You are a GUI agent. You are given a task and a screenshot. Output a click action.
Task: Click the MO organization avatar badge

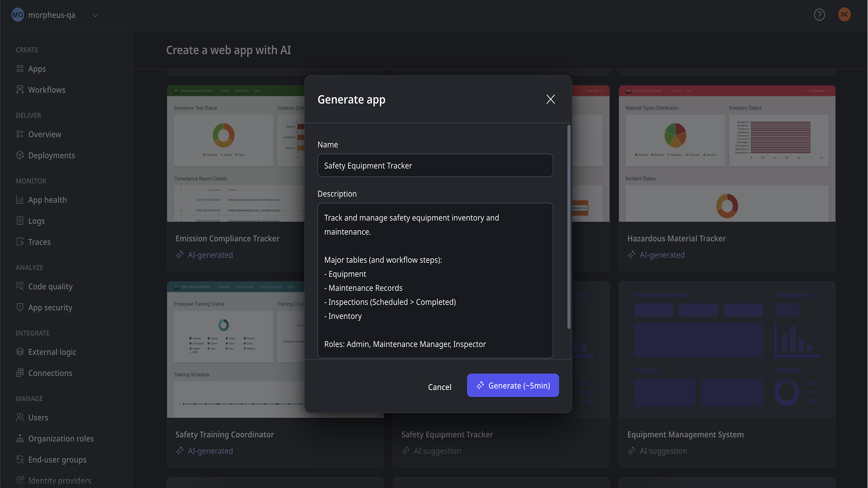(x=18, y=15)
